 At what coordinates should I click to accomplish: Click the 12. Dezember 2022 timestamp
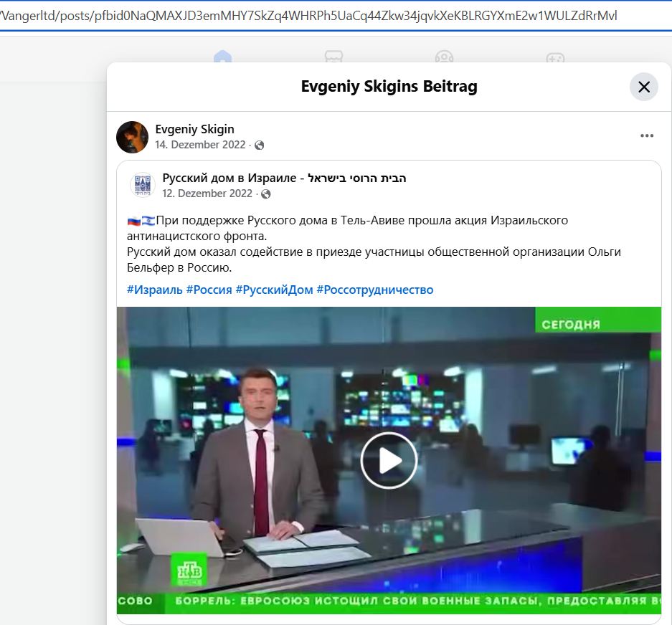[x=207, y=194]
